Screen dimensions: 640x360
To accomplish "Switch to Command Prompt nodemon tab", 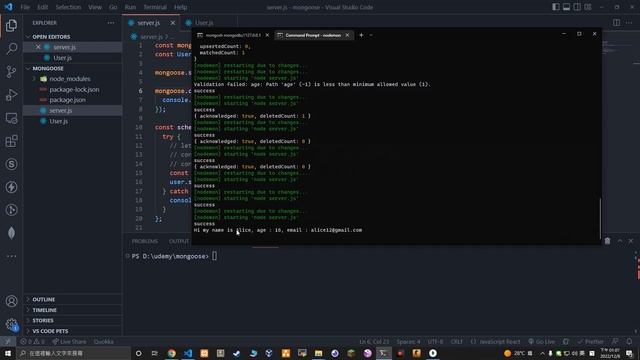I will (x=313, y=35).
